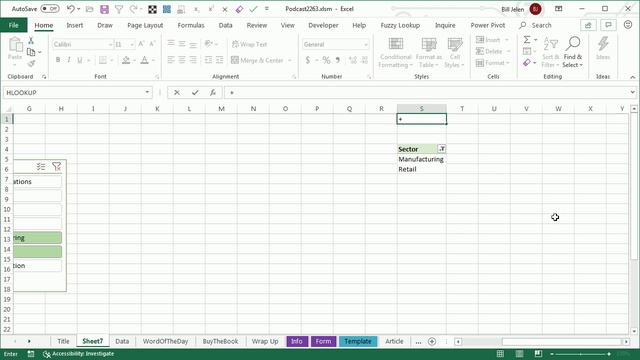This screenshot has height=360, width=640.
Task: Expand the formula bar
Action: click(x=632, y=93)
